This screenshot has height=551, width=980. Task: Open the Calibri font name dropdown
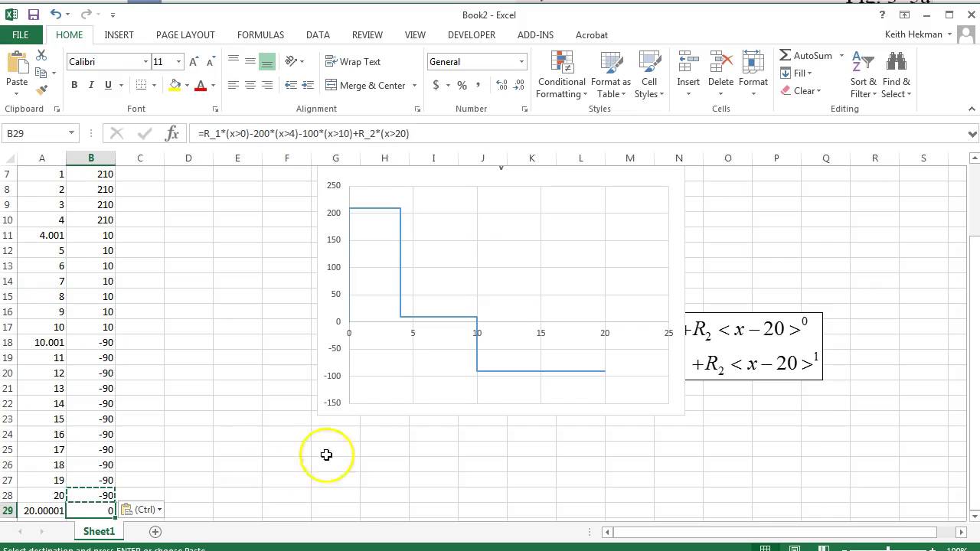145,62
